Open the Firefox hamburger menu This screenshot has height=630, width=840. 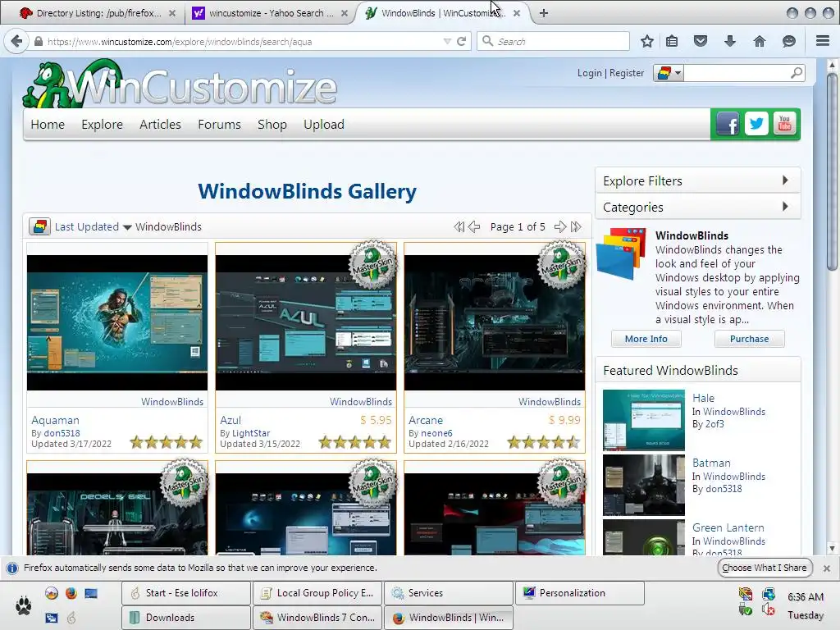coord(823,41)
